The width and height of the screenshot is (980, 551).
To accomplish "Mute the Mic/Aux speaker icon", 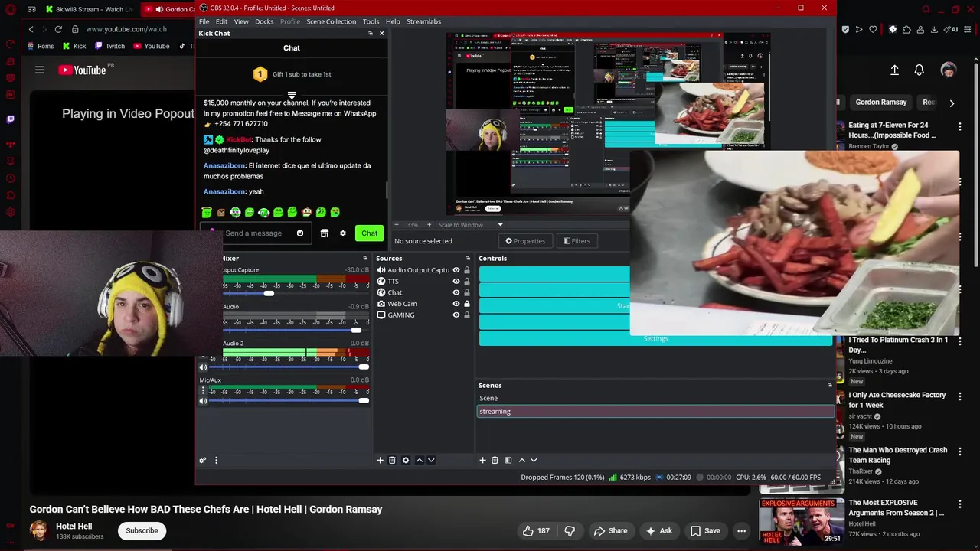I will (x=203, y=400).
